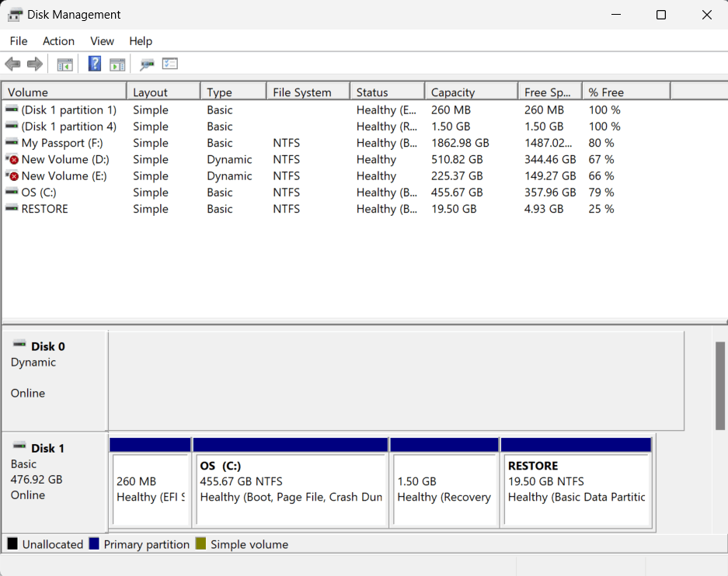Click the Rescan Disks toolbar icon
Image resolution: width=728 pixels, height=576 pixels.
click(147, 64)
